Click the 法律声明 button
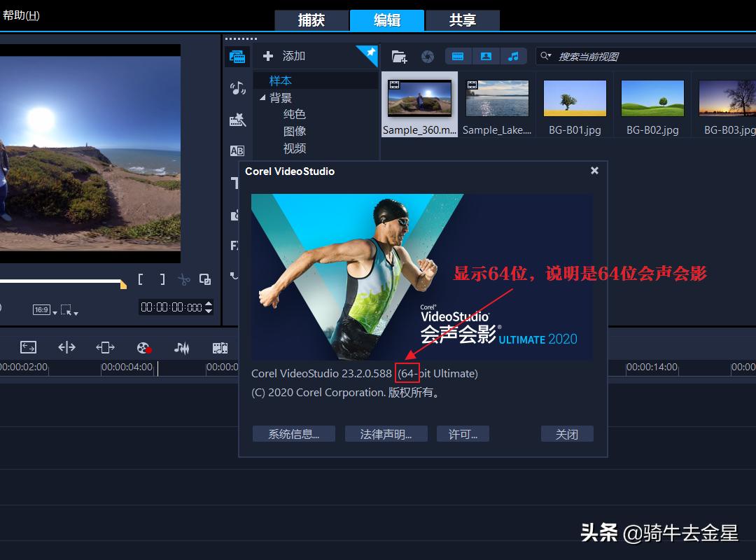Image resolution: width=756 pixels, height=560 pixels. 386,433
